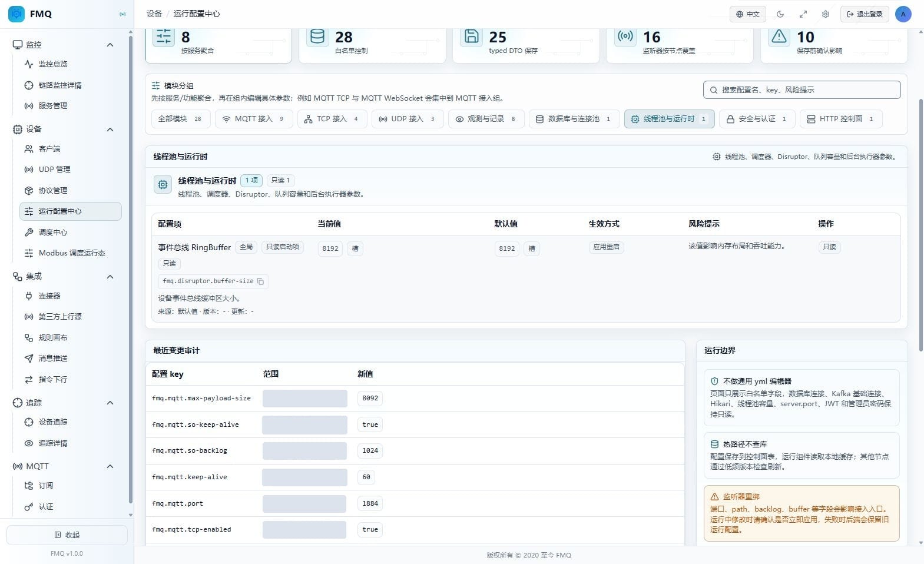This screenshot has width=924, height=564.
Task: Open 指令下行 sidebar item
Action: [70, 380]
